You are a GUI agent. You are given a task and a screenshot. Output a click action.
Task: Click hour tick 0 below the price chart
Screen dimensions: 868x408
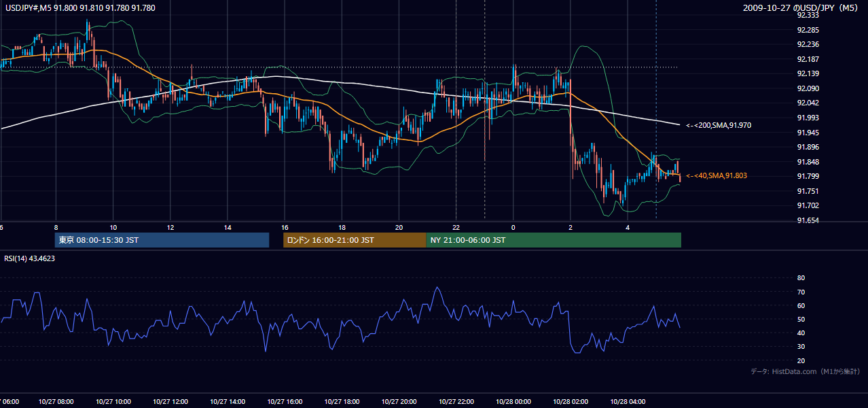513,227
